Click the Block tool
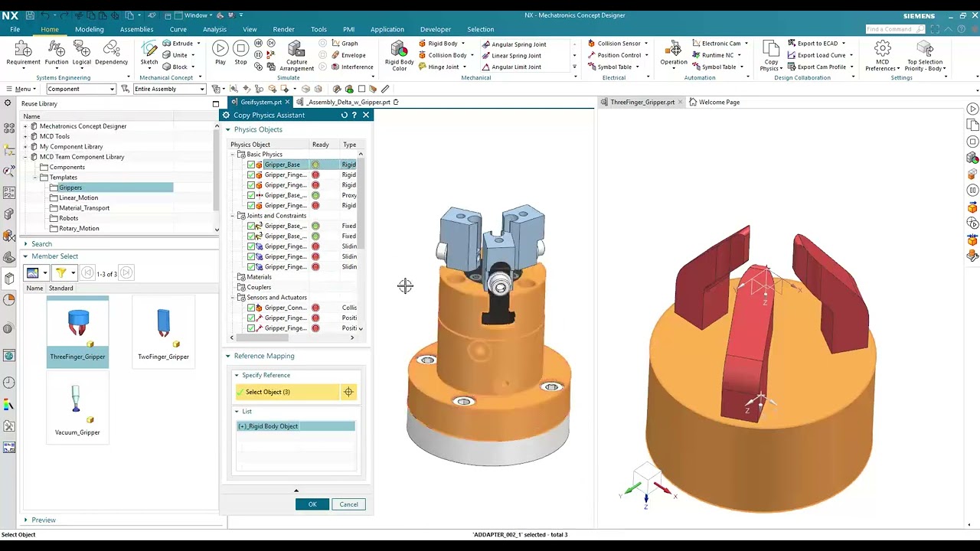Image resolution: width=980 pixels, height=551 pixels. [x=175, y=67]
